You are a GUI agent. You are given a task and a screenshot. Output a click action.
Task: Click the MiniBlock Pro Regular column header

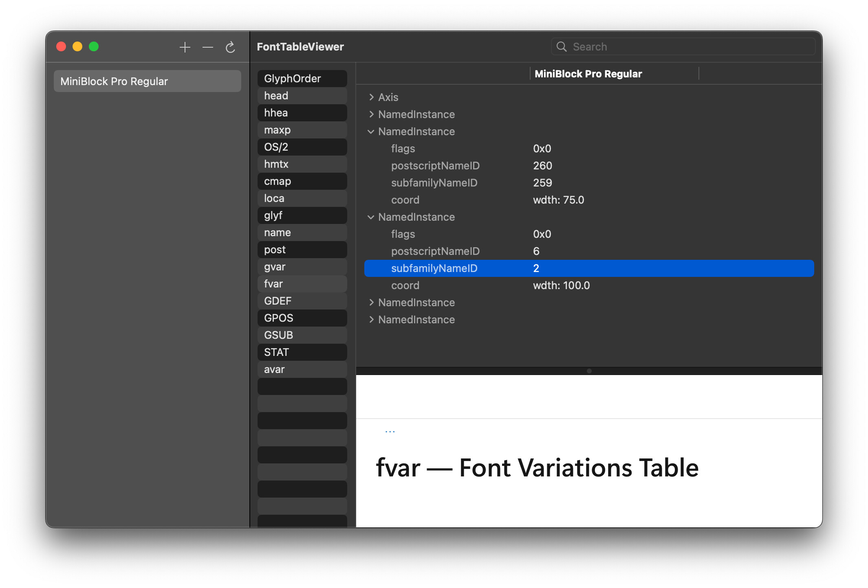coord(588,74)
